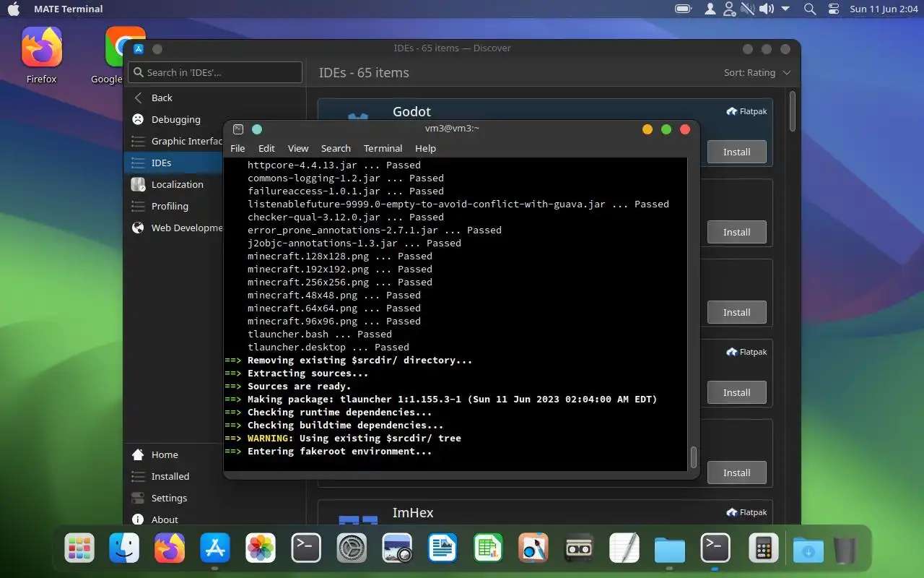Image resolution: width=924 pixels, height=578 pixels.
Task: Open the Apple logo menu
Action: pos(14,9)
